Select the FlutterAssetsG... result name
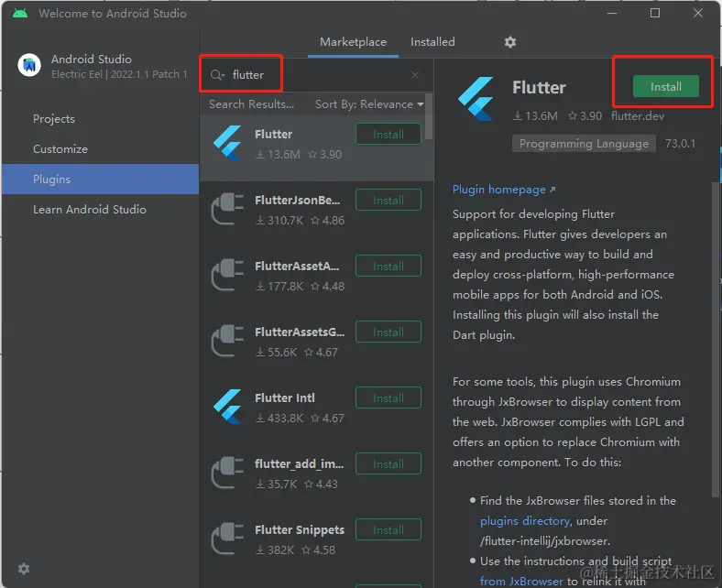The width and height of the screenshot is (722, 588). pos(300,332)
